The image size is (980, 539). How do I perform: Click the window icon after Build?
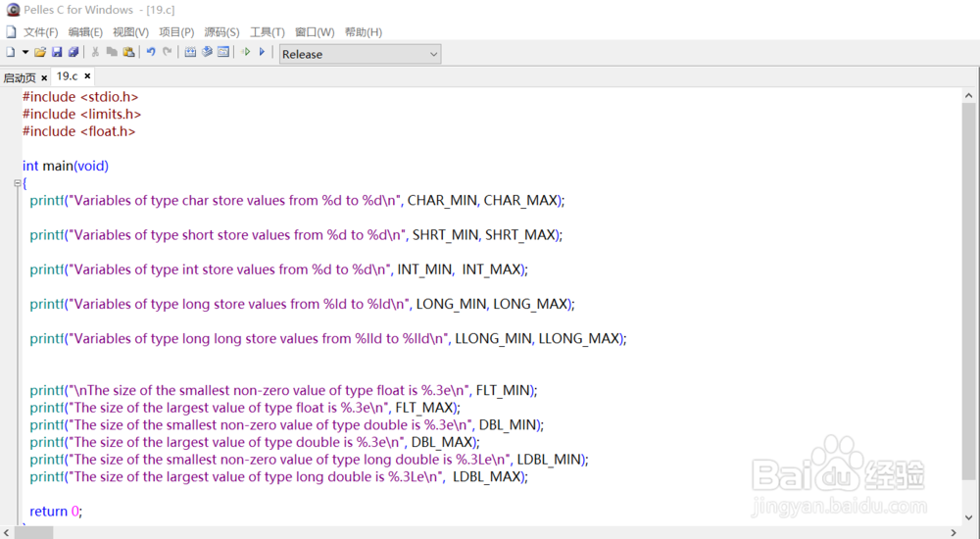(x=223, y=53)
